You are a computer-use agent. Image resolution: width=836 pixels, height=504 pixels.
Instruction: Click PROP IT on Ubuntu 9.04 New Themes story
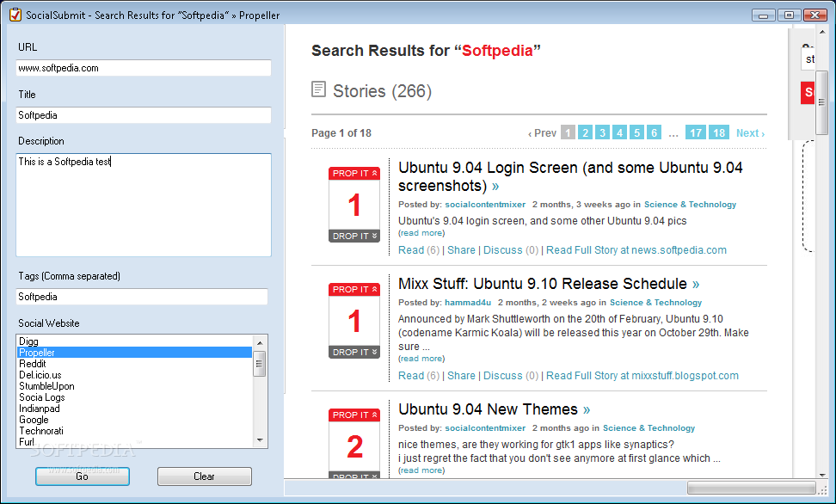pyautogui.click(x=354, y=415)
